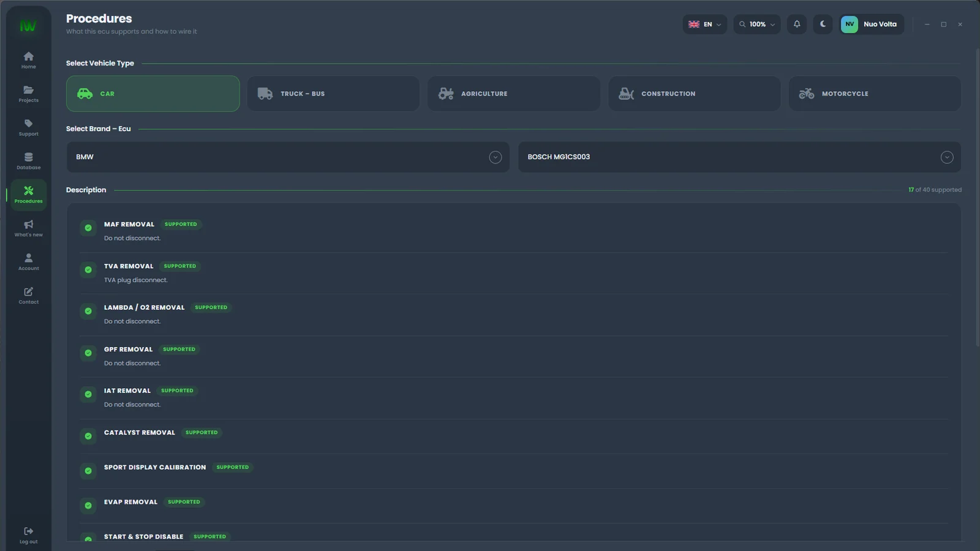The image size is (980, 551).
Task: Click the Sport Display Calibration check icon
Action: (x=88, y=471)
